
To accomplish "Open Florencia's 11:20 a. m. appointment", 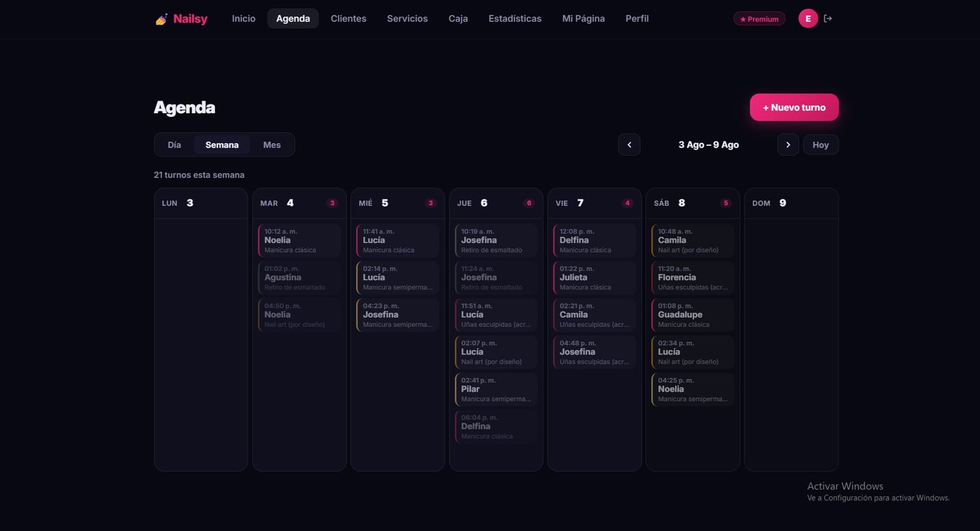I will 693,278.
